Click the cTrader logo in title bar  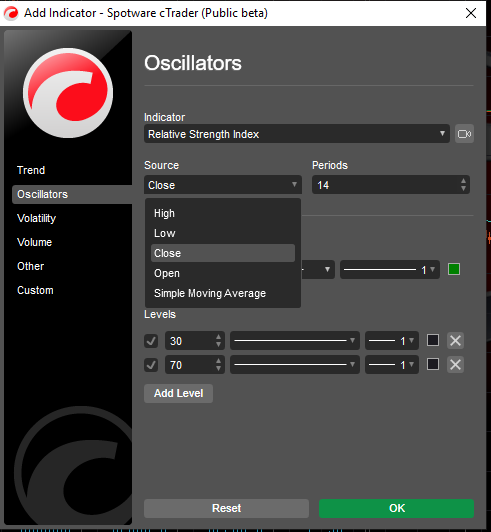11,13
